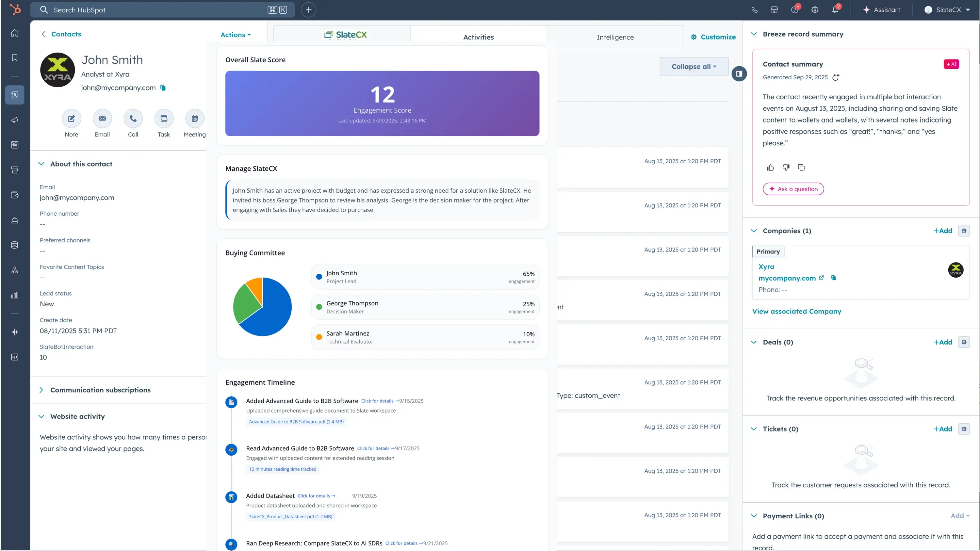Open Tickets card settings gear
980x551 pixels.
tap(964, 429)
